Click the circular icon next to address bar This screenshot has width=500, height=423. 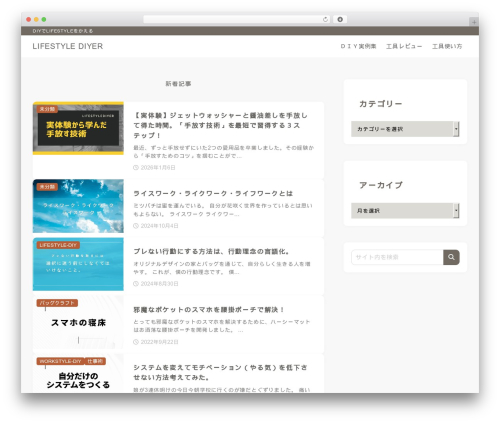pyautogui.click(x=340, y=19)
